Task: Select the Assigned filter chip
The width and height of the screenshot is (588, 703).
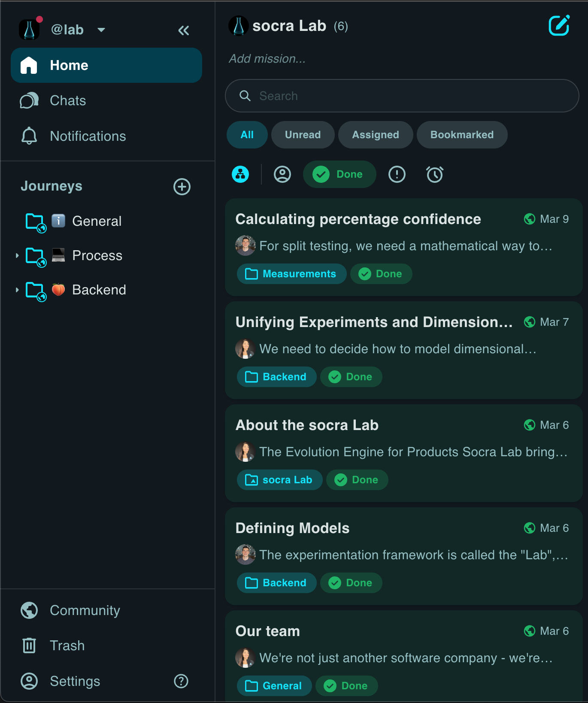Action: (x=376, y=135)
